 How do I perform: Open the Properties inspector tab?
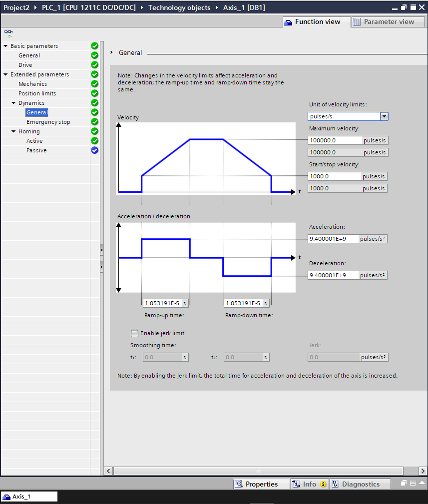[x=261, y=484]
